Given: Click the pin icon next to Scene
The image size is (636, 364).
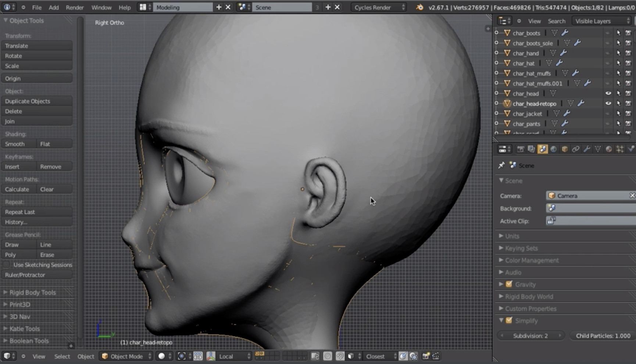Looking at the screenshot, I should 501,165.
